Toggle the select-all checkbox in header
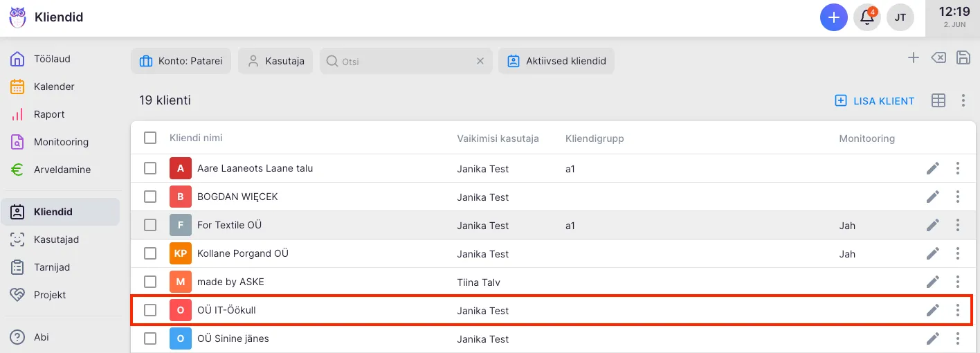Screen dimensions: 980x353 coord(150,138)
